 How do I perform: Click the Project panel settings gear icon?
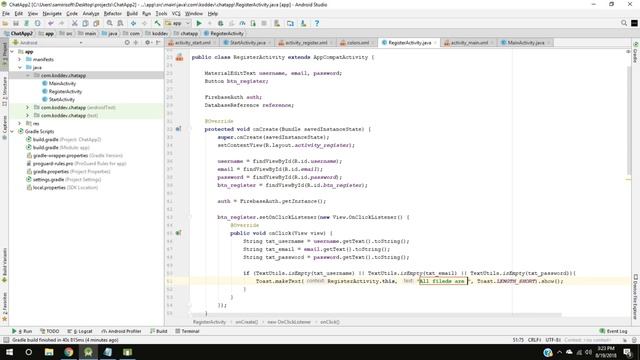pyautogui.click(x=147, y=42)
